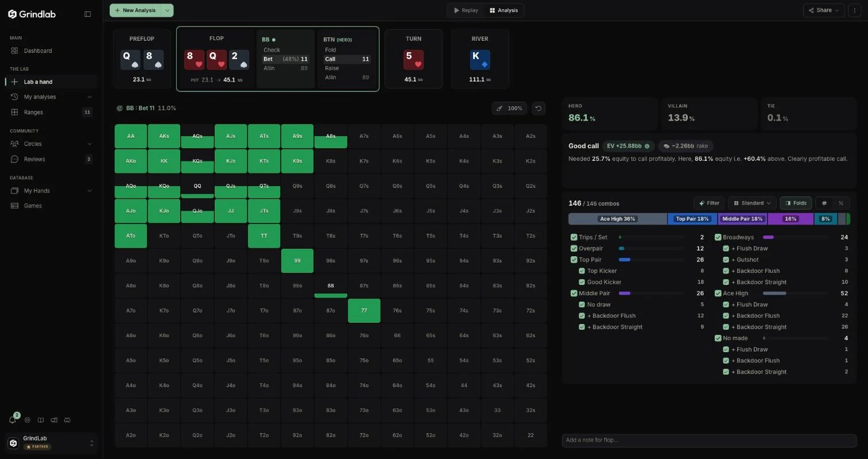Collapse the sidebar with the panel icon
Image resolution: width=868 pixels, height=459 pixels.
click(x=88, y=14)
